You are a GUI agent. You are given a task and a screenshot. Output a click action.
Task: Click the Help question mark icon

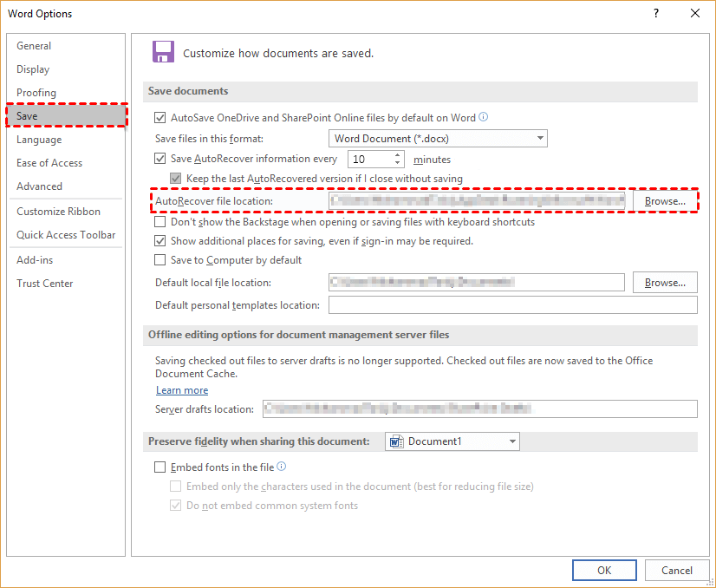pyautogui.click(x=656, y=13)
